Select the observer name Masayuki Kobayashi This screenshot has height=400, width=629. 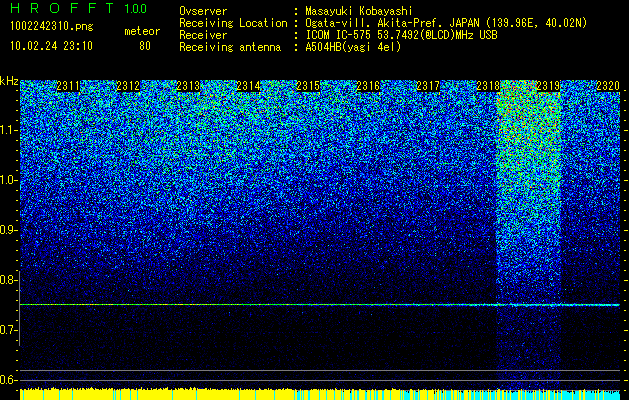[359, 11]
